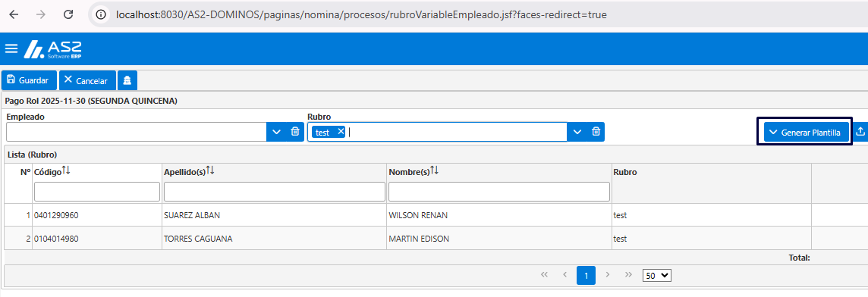Screen dimensions: 868x297
Task: Open the rows-per-page dropdown showing 50
Action: 656,276
